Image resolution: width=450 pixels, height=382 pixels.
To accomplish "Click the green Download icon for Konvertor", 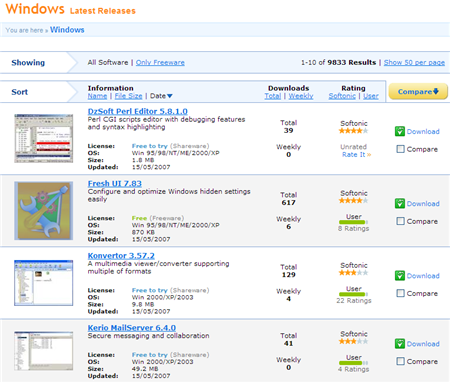I will point(400,276).
